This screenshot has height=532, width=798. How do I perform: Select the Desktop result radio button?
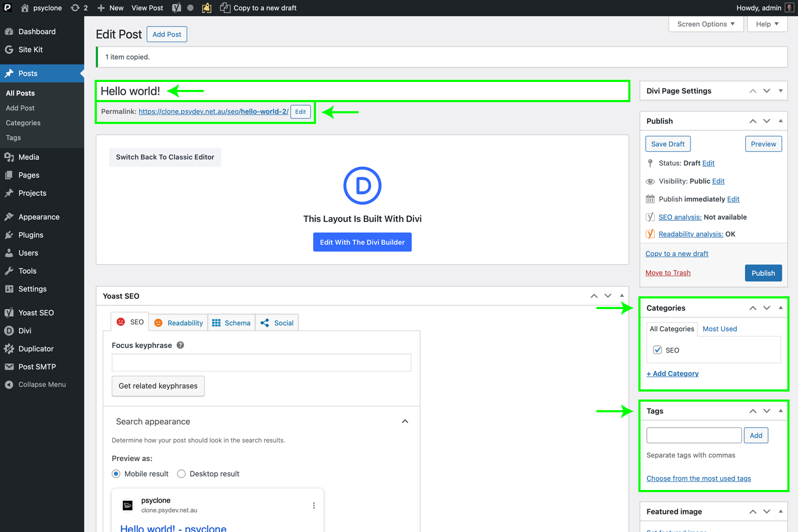pyautogui.click(x=181, y=474)
